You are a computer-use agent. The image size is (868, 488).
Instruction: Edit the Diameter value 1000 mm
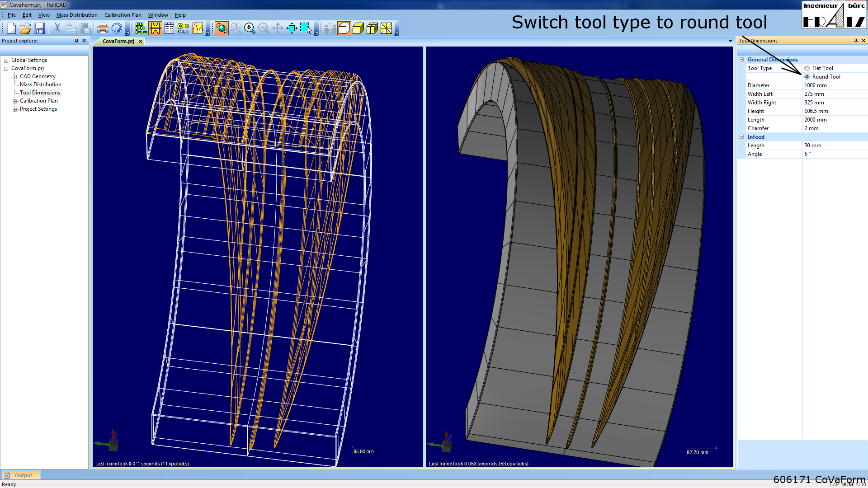pyautogui.click(x=835, y=85)
